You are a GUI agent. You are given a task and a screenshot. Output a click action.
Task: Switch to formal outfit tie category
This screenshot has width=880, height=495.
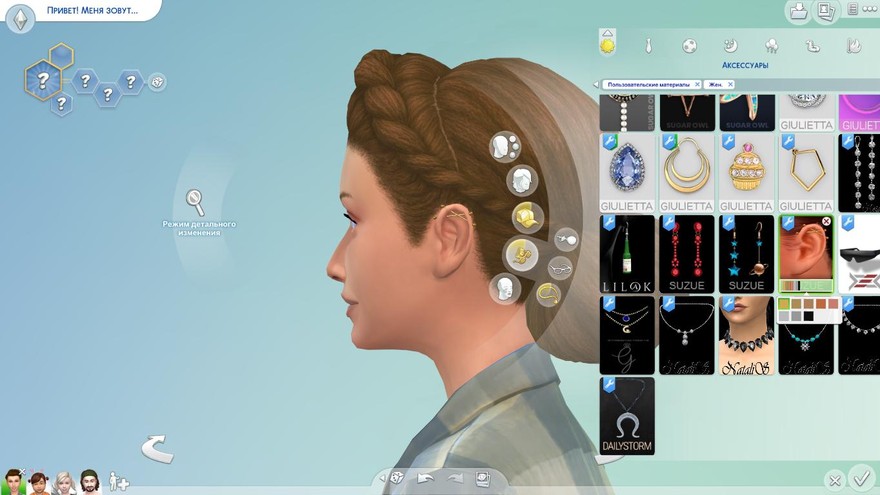648,46
